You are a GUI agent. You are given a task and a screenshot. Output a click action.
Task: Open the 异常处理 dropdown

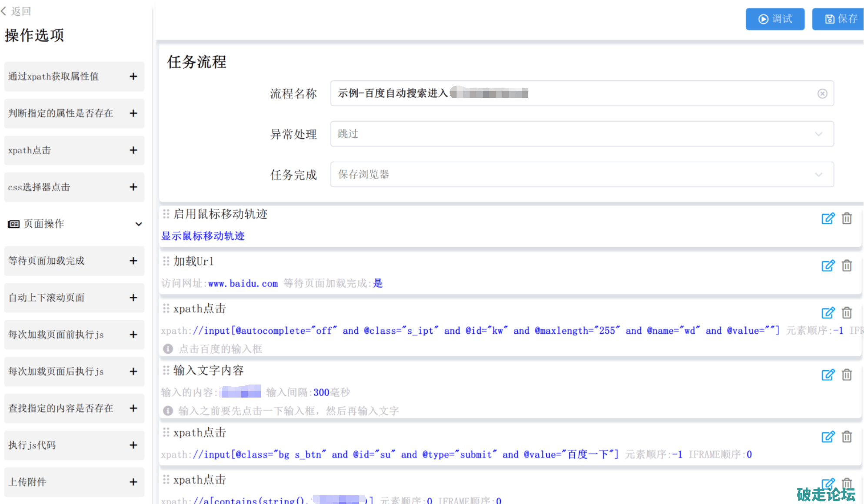click(x=582, y=134)
